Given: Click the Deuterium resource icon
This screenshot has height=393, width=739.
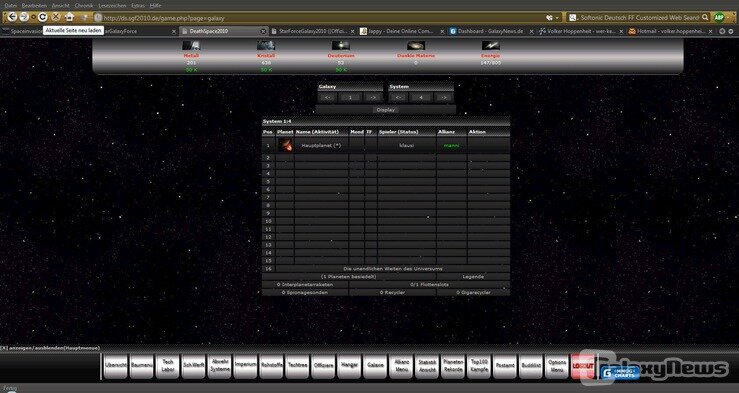Looking at the screenshot, I should [x=341, y=46].
